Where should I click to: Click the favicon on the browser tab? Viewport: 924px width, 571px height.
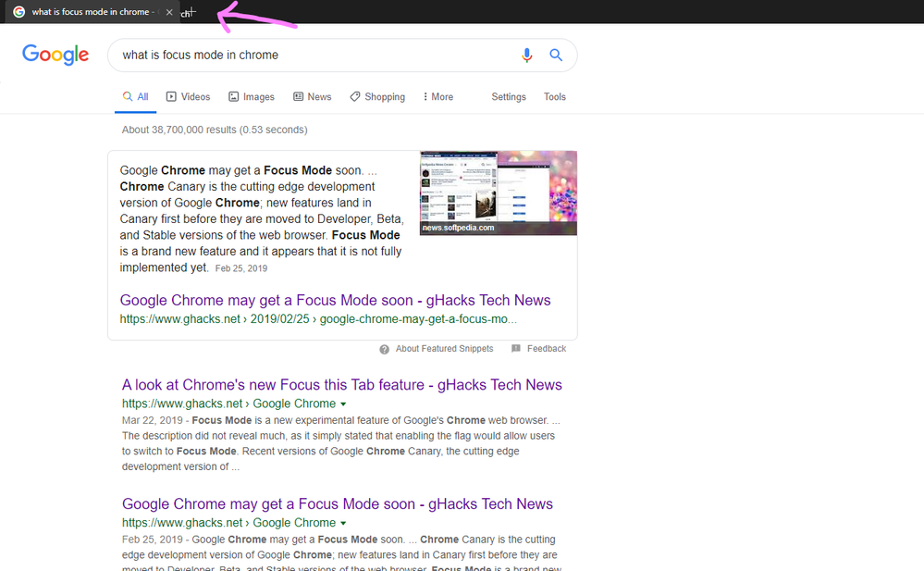18,12
